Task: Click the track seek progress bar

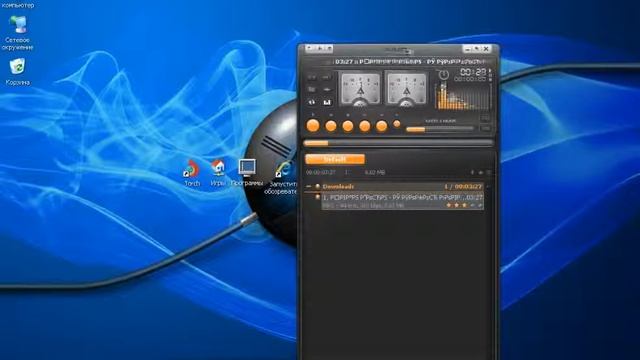Action: click(x=398, y=143)
